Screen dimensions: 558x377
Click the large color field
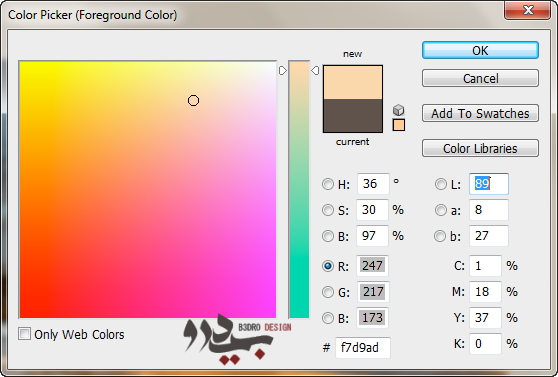click(148, 190)
